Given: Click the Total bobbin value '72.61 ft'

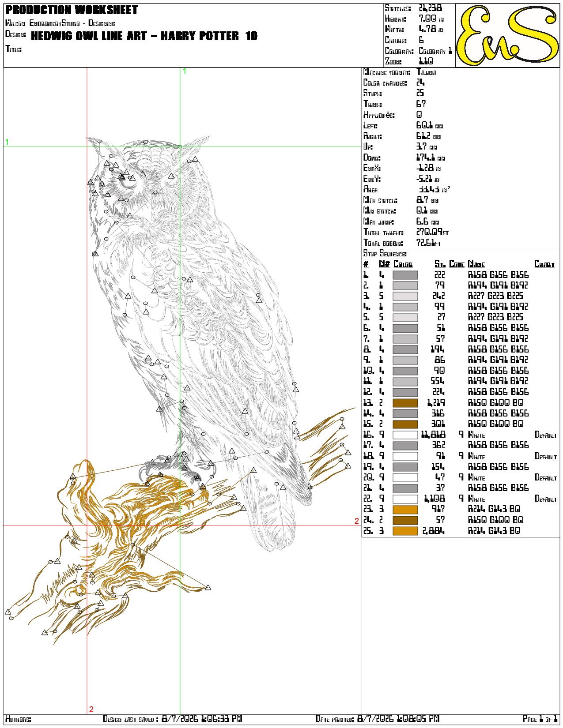Looking at the screenshot, I should tap(429, 243).
